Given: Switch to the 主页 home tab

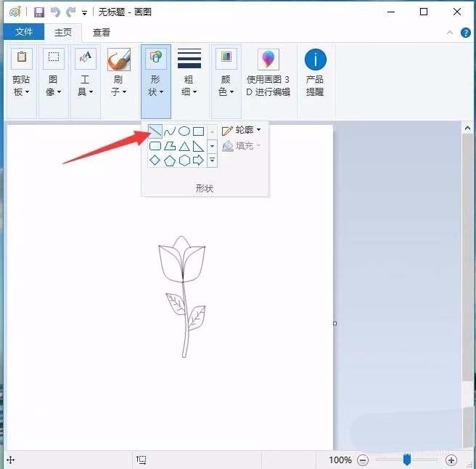Looking at the screenshot, I should [63, 32].
